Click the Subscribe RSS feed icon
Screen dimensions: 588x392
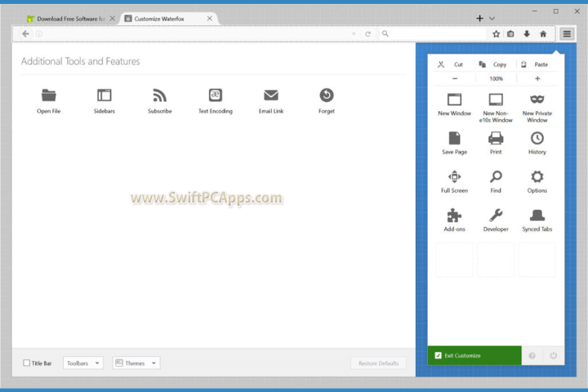pyautogui.click(x=160, y=96)
